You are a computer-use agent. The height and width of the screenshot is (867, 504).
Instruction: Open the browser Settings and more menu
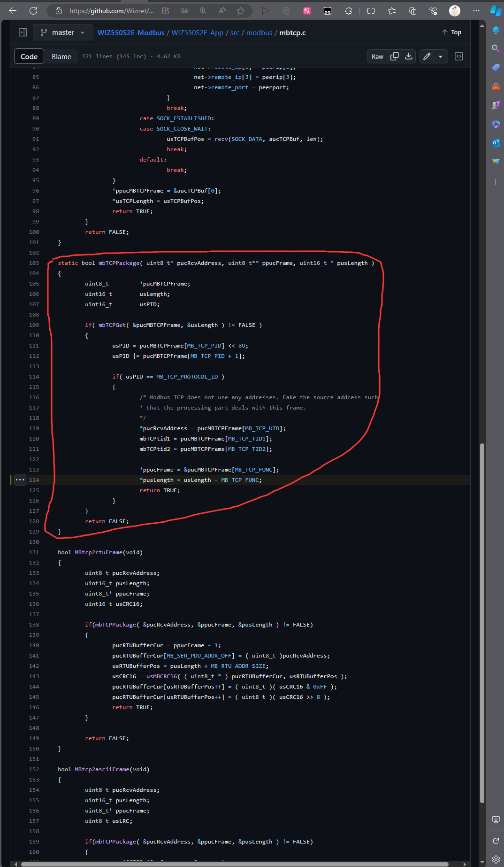(x=476, y=11)
